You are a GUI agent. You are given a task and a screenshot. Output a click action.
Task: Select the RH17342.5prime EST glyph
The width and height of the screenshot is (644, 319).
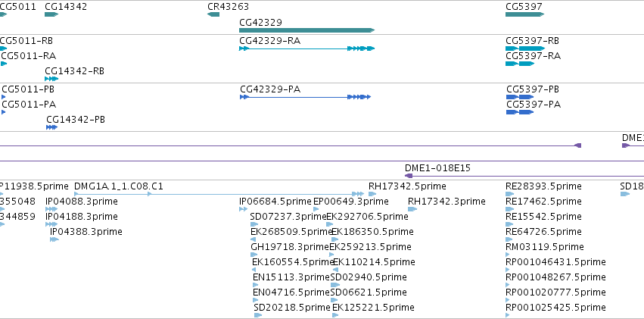(x=372, y=194)
